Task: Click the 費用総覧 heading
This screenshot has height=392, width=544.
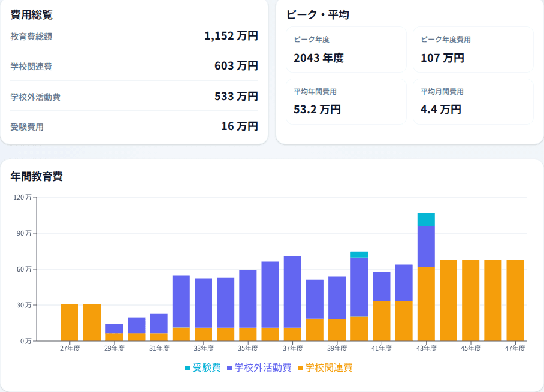Action: pyautogui.click(x=32, y=14)
